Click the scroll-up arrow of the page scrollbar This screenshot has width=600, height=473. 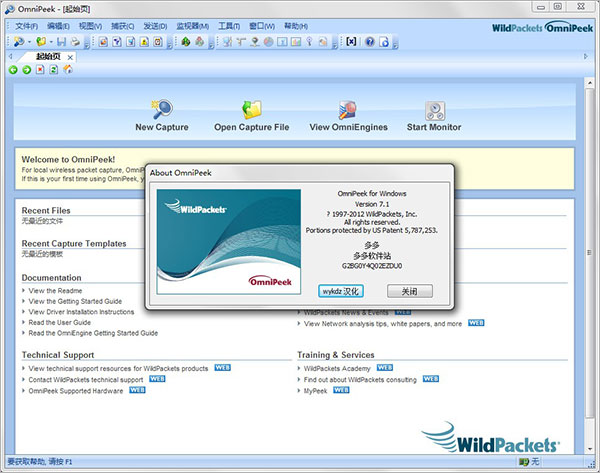tap(589, 82)
